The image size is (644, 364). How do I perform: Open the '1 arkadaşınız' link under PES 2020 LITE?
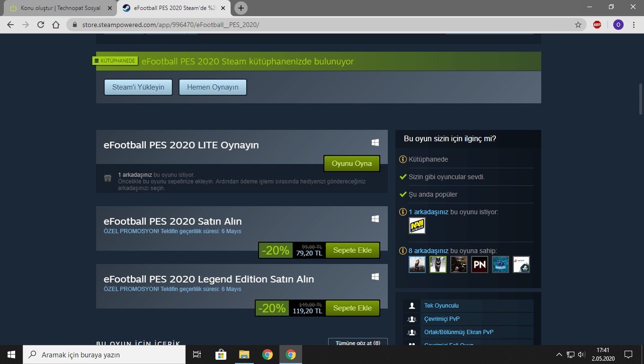135,175
